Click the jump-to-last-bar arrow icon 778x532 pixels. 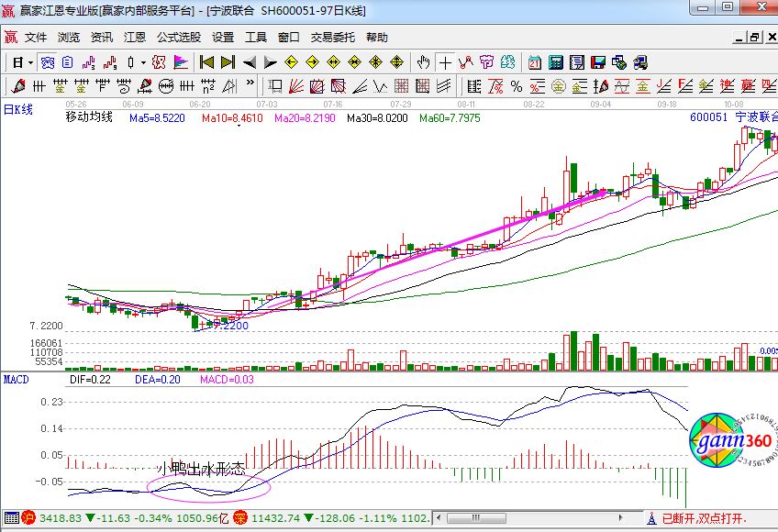pos(228,62)
